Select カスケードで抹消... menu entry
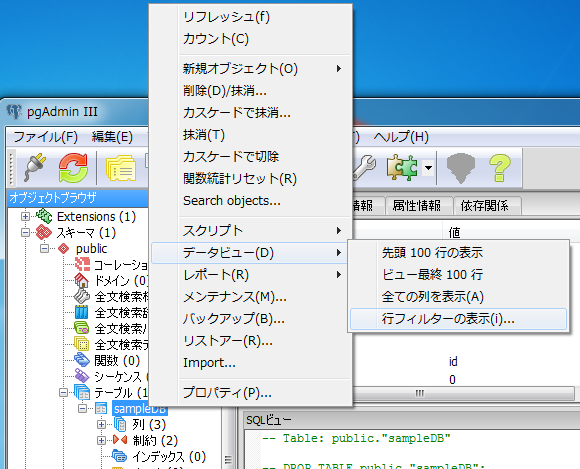Viewport: 580px width, 469px height. tap(250, 112)
